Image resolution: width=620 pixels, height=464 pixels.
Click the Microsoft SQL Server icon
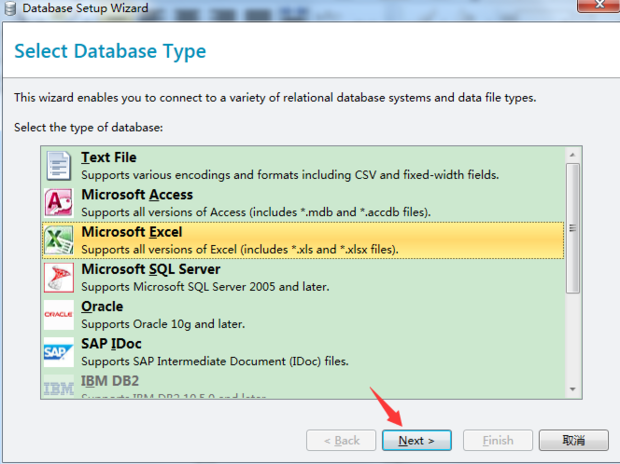pos(59,277)
